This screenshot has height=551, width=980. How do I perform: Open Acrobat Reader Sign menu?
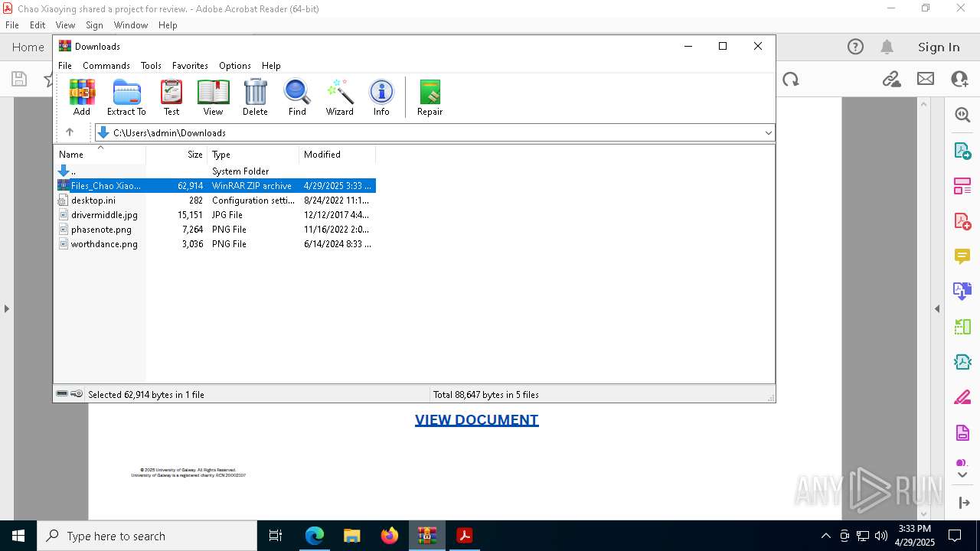pyautogui.click(x=94, y=25)
